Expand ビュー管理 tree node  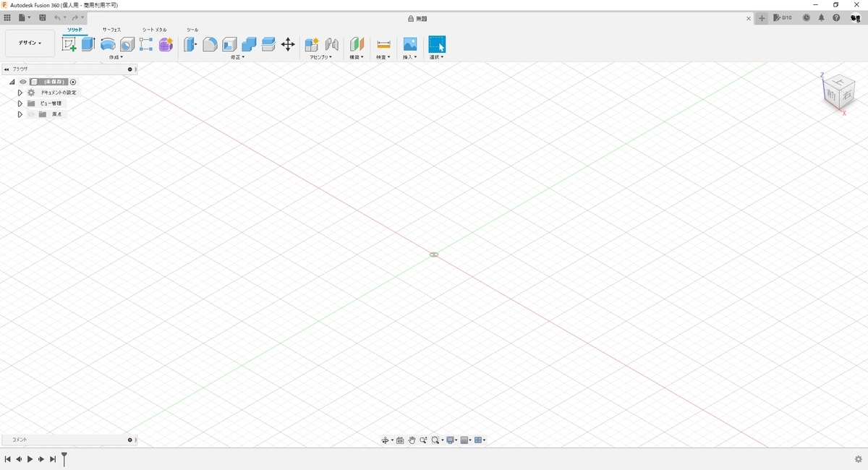(20, 103)
